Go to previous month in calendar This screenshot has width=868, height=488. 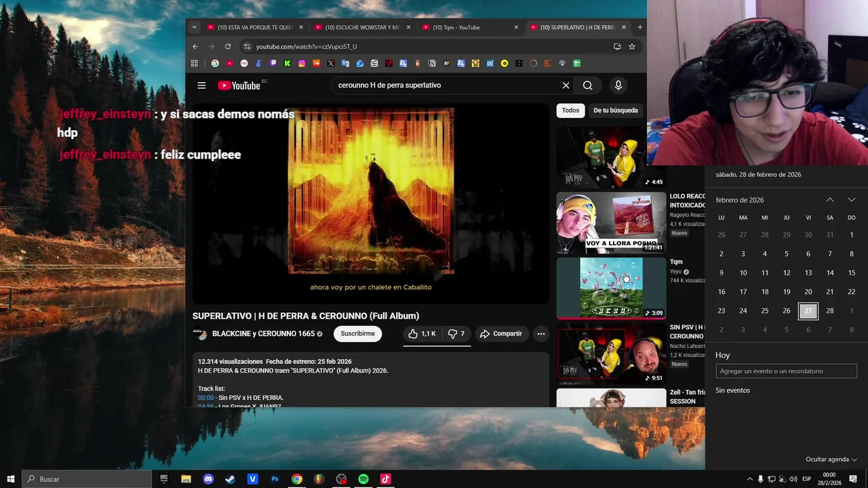[x=829, y=200]
